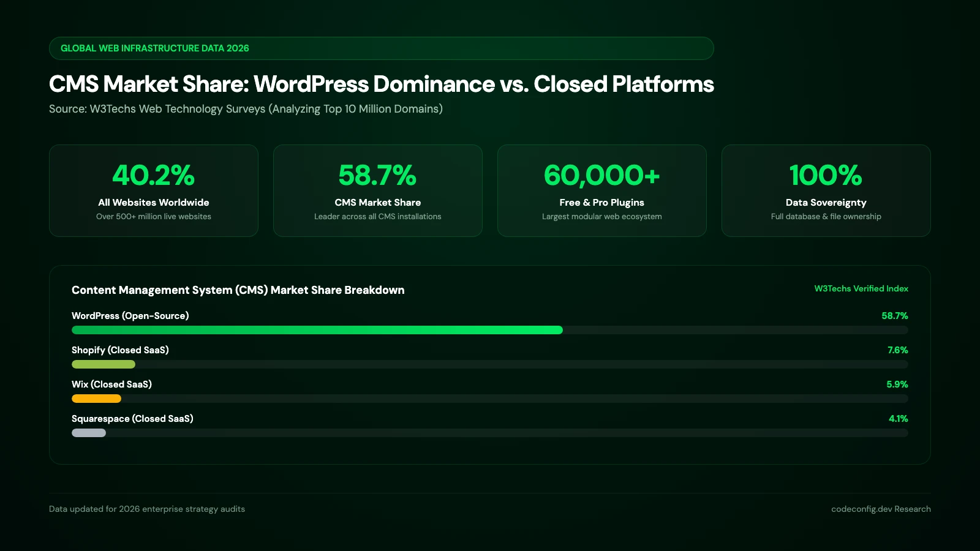Click the Squarespace gray progress bar
The image size is (980, 551).
point(89,433)
